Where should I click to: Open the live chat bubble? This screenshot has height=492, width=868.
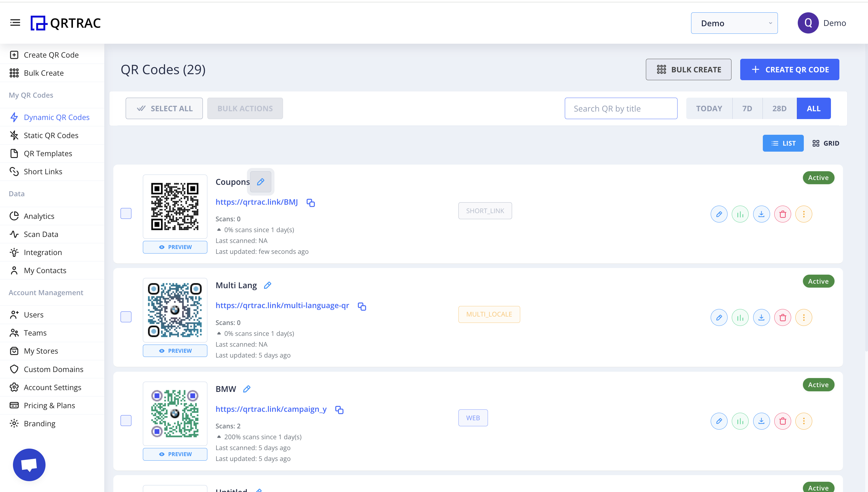tap(29, 465)
